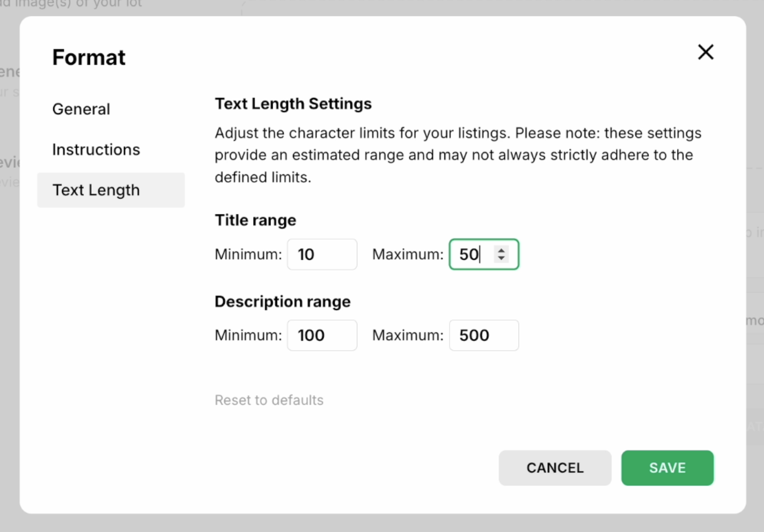
Task: Cancel the format changes
Action: coord(555,468)
